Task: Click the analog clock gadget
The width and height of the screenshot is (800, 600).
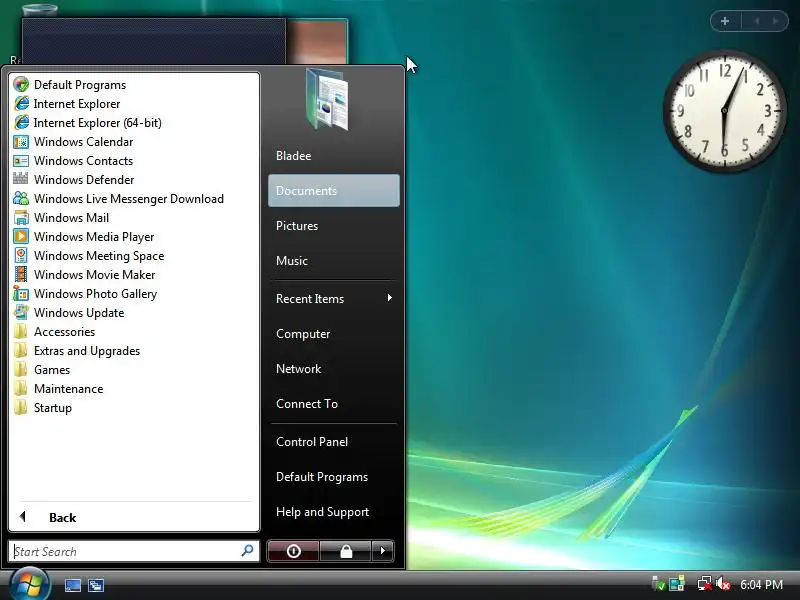Action: [724, 111]
